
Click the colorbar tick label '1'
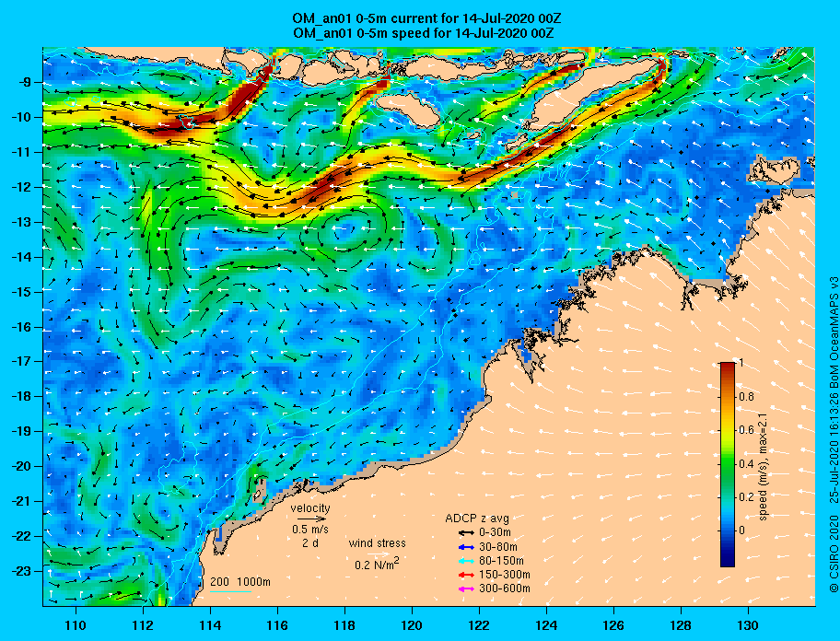[741, 364]
